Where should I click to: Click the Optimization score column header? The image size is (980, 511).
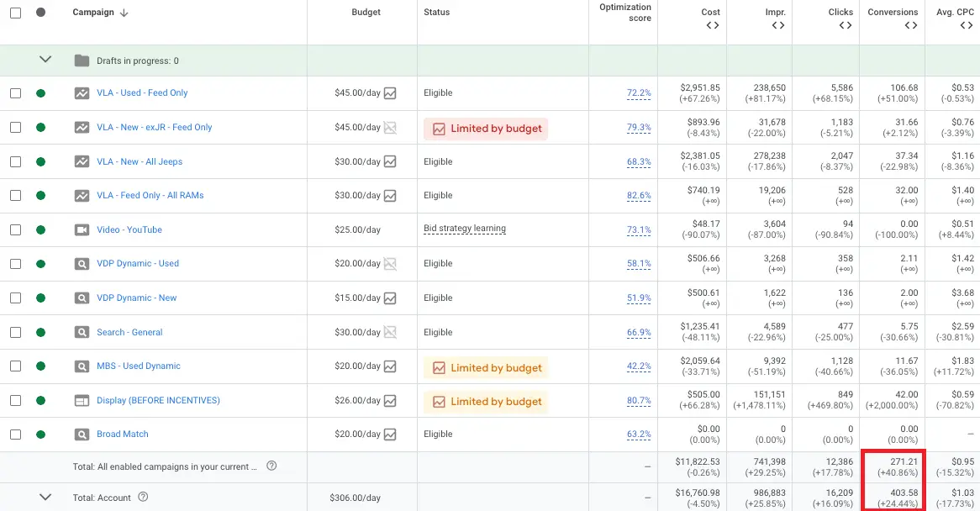[x=625, y=13]
